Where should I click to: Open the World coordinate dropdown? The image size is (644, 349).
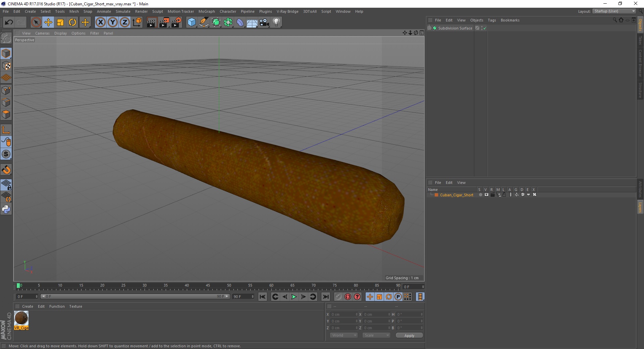344,335
